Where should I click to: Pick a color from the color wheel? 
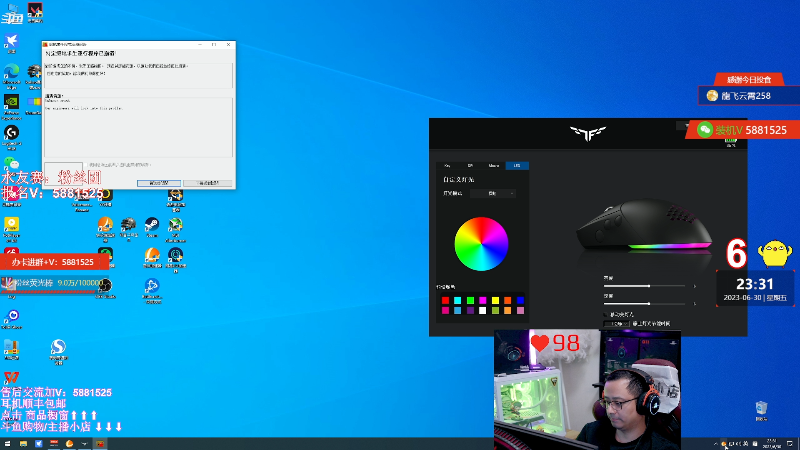click(481, 244)
